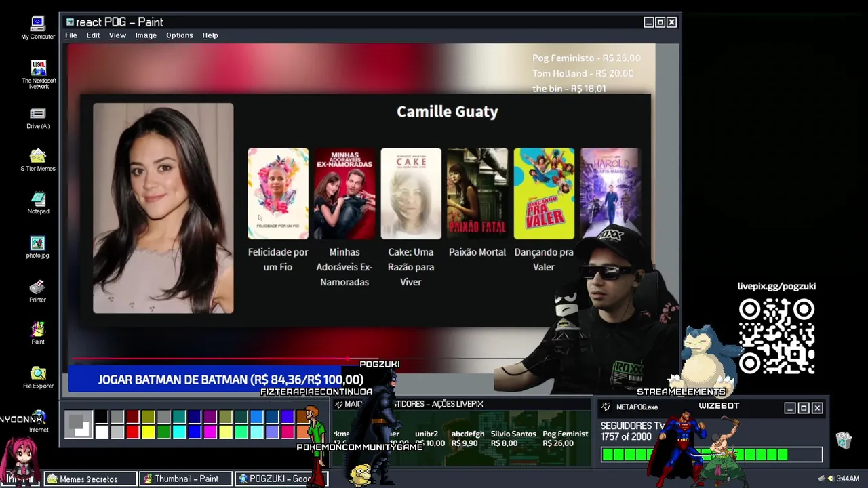868x488 pixels.
Task: Click Silvio Santos R$ 8,00 donor entry
Action: (513, 439)
